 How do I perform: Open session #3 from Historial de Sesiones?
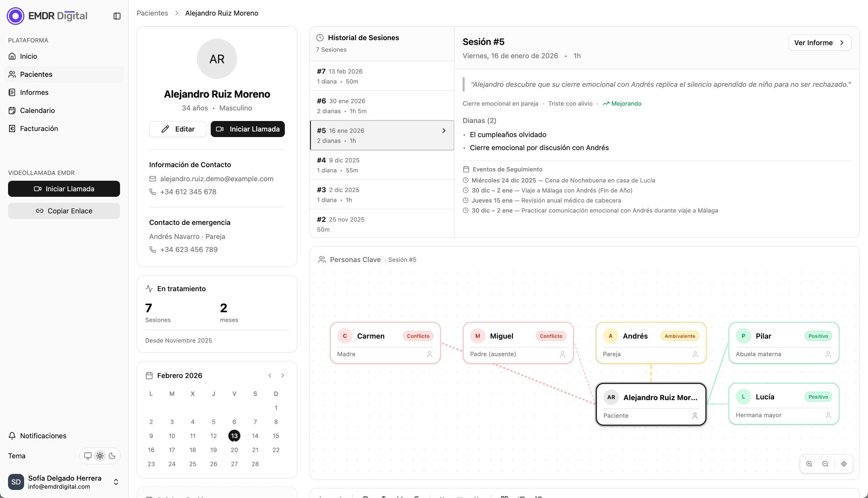382,194
